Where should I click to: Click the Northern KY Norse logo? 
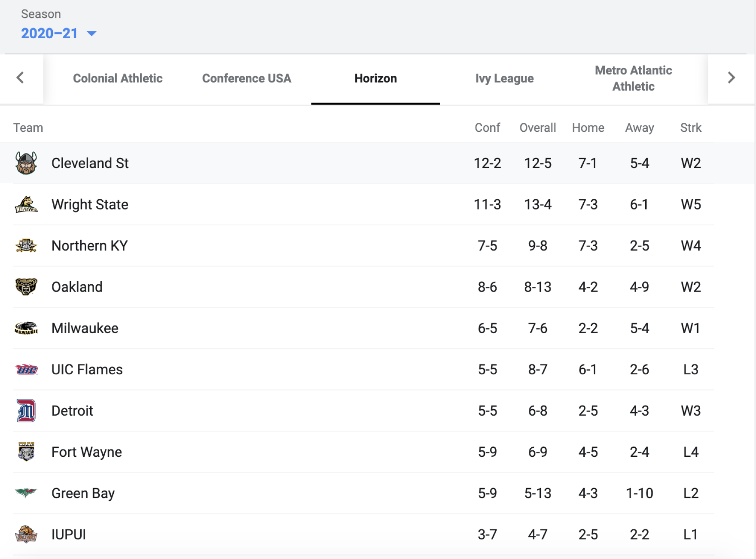[26, 246]
